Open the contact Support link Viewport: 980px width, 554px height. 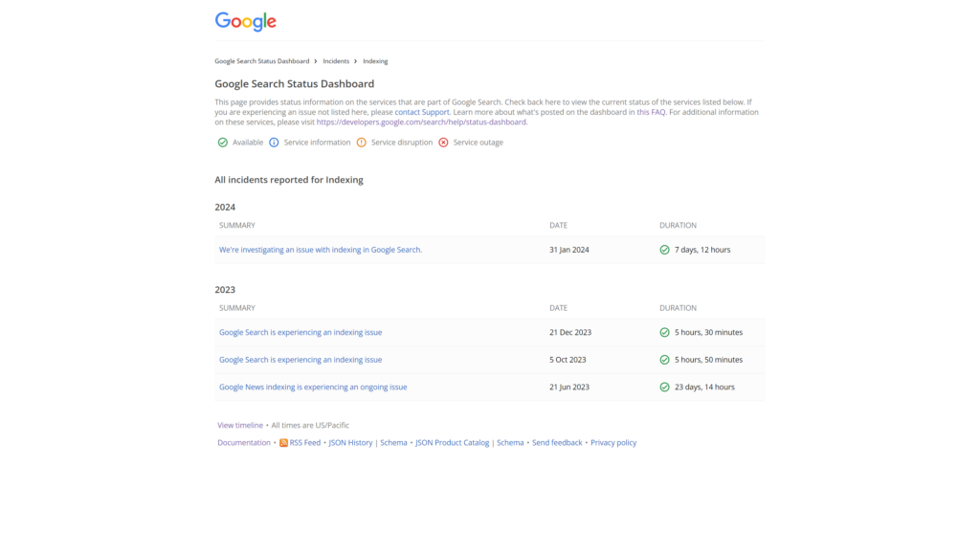click(422, 112)
